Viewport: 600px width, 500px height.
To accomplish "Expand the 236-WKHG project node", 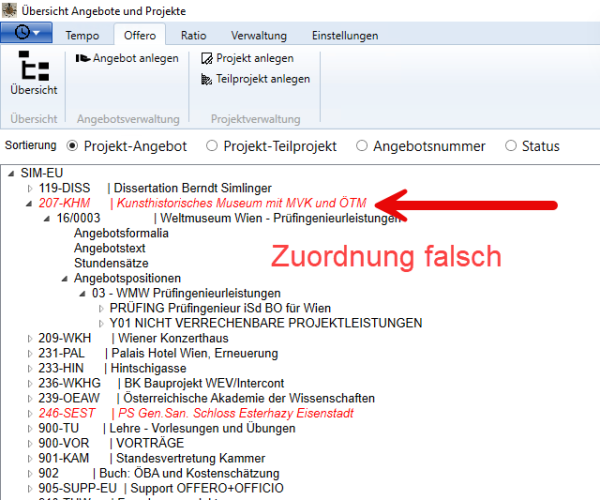I will point(30,383).
